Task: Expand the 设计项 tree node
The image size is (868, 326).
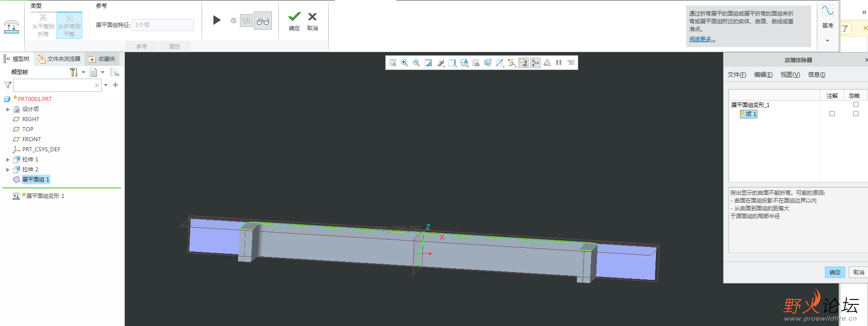Action: point(8,109)
